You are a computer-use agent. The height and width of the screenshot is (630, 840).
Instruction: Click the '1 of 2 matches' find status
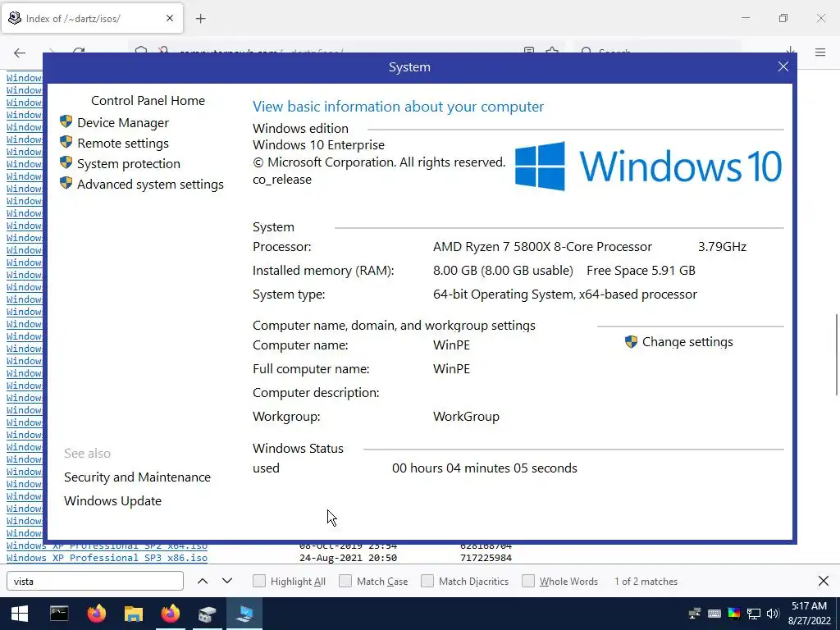[646, 582]
